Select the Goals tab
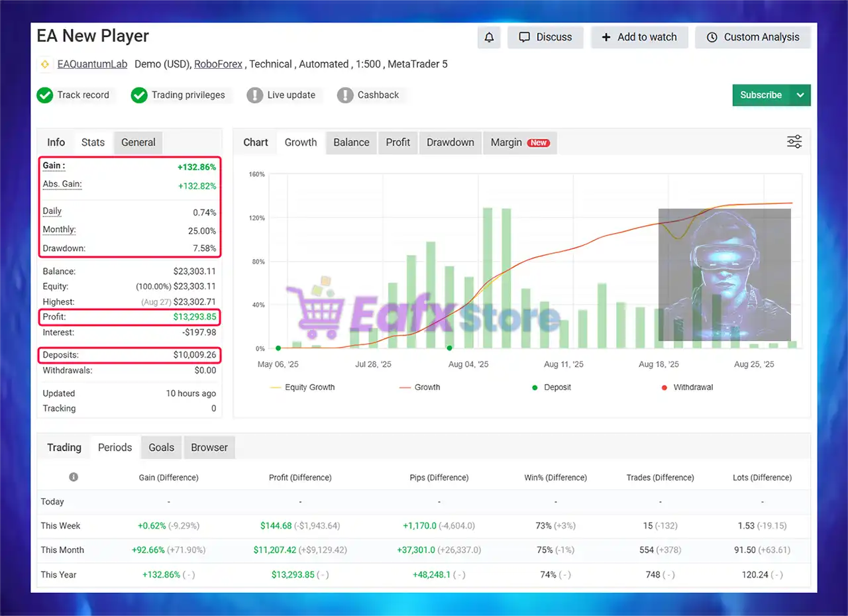The image size is (848, 616). tap(162, 448)
